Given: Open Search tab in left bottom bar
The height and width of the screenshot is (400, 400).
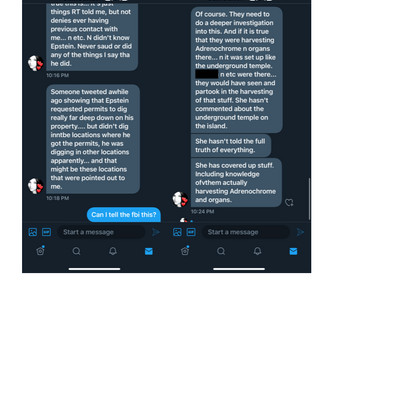Looking at the screenshot, I should pyautogui.click(x=76, y=251).
